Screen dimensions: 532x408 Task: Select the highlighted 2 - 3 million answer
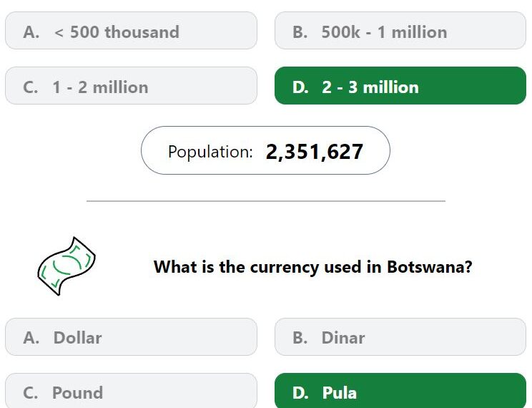[400, 86]
